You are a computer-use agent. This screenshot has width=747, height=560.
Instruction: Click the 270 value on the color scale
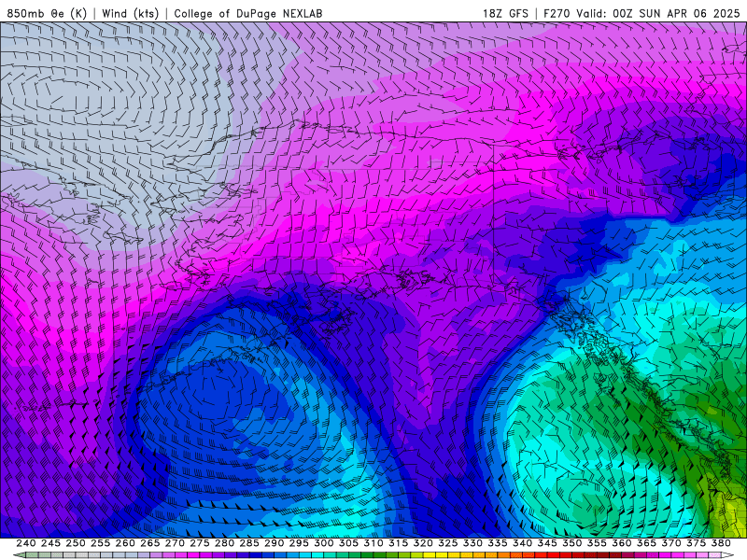click(x=175, y=543)
